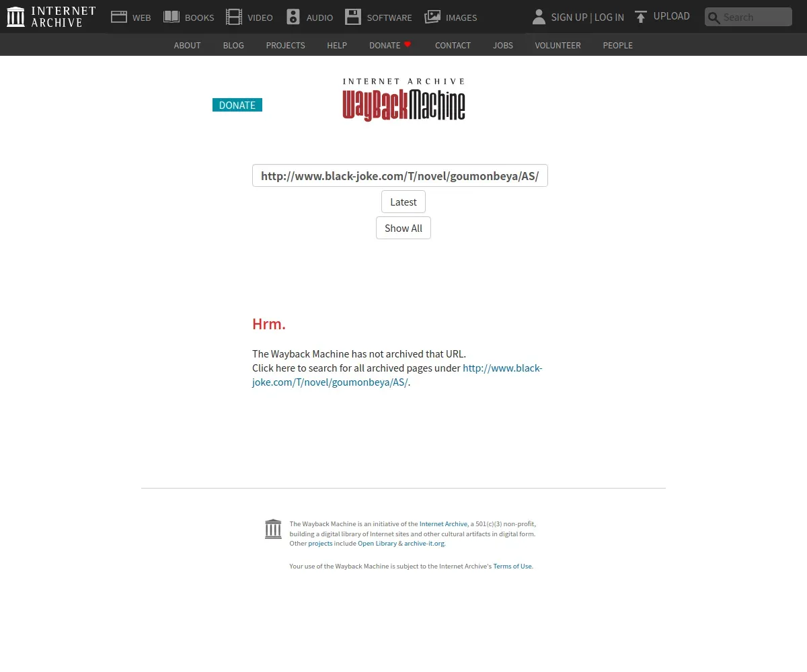Open the PEOPLE menu item
Screen dimensions: 807x672
pos(617,45)
